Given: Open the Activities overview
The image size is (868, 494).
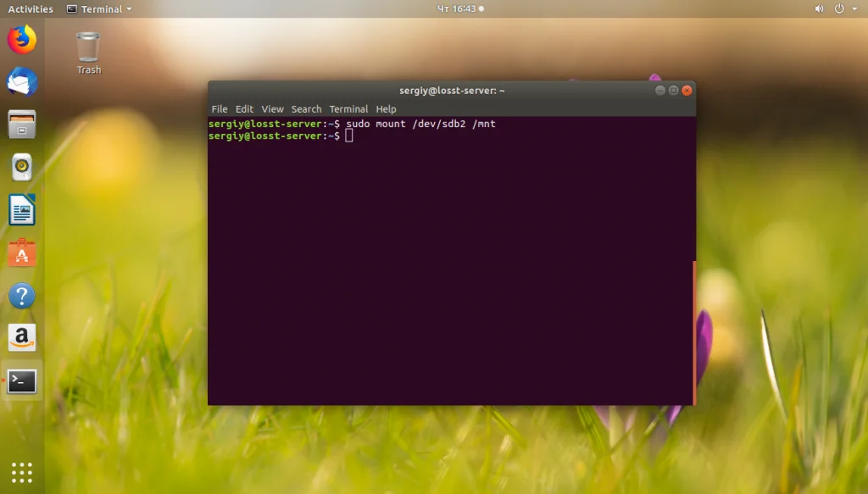Looking at the screenshot, I should pyautogui.click(x=31, y=8).
